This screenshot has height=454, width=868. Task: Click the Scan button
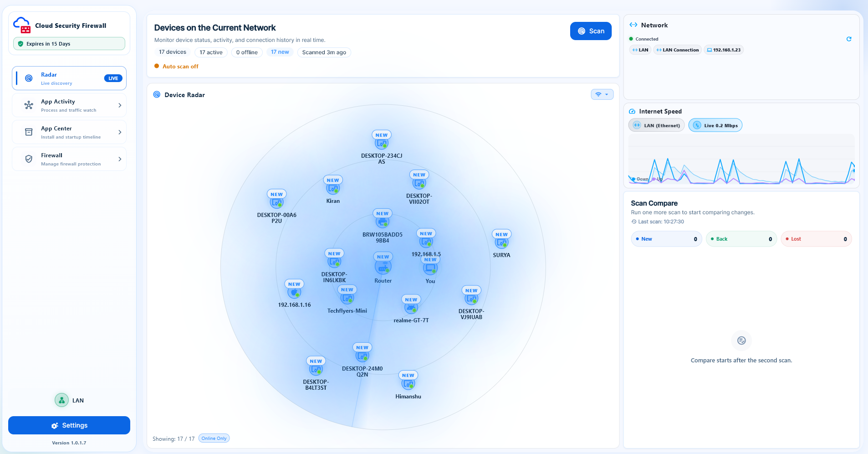point(591,31)
